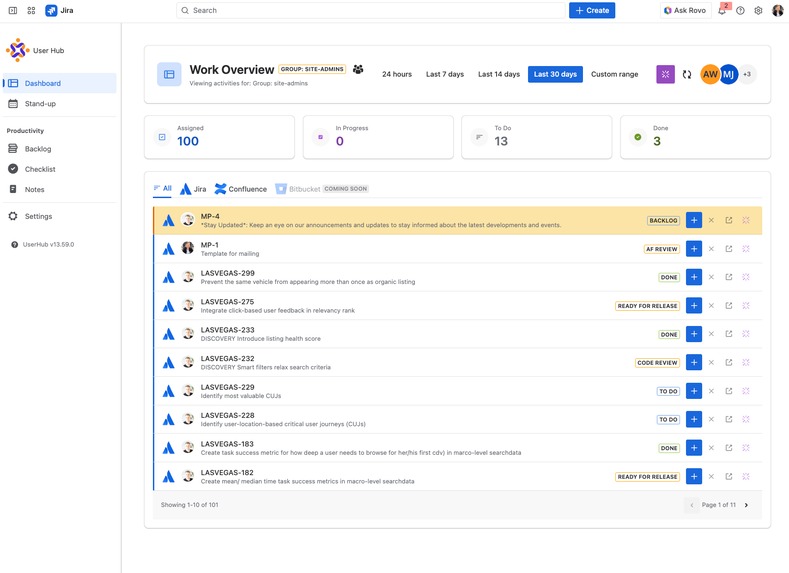Open Stand-up in sidebar
The width and height of the screenshot is (789, 573).
click(x=59, y=104)
